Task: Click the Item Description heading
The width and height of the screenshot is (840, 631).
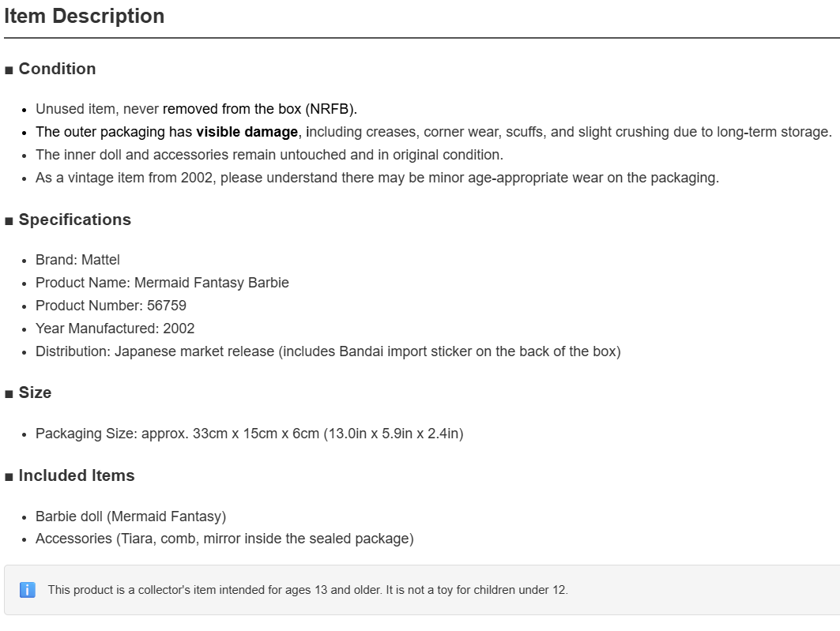Action: tap(84, 16)
